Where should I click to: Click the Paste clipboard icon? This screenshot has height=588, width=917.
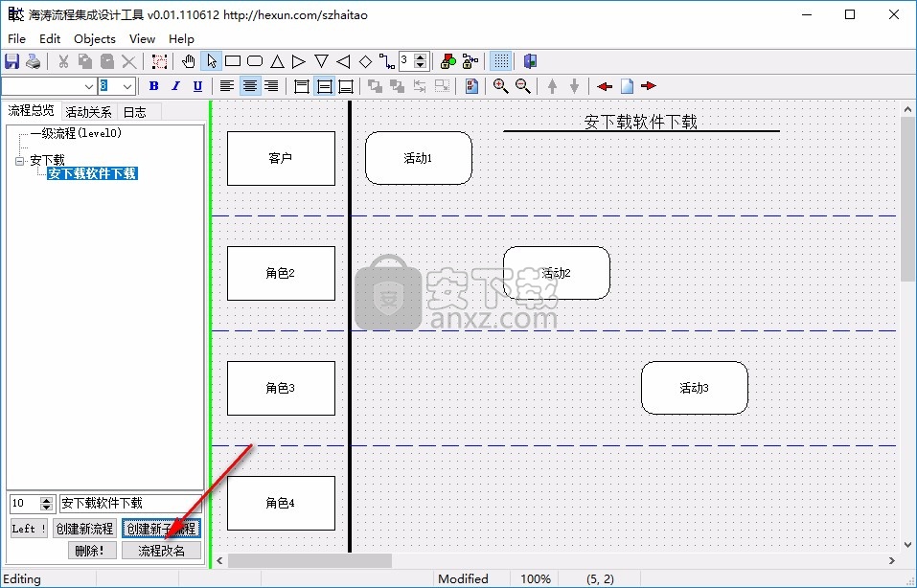click(107, 61)
